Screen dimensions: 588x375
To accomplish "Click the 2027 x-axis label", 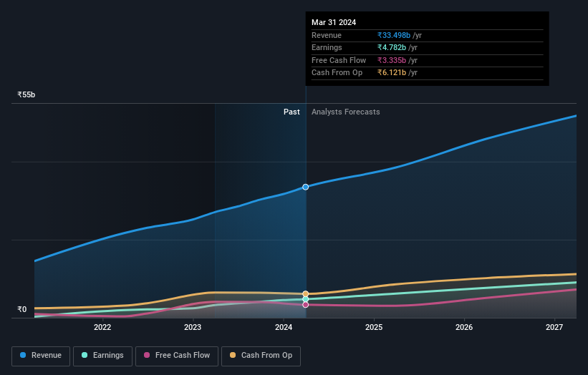I will (x=554, y=327).
